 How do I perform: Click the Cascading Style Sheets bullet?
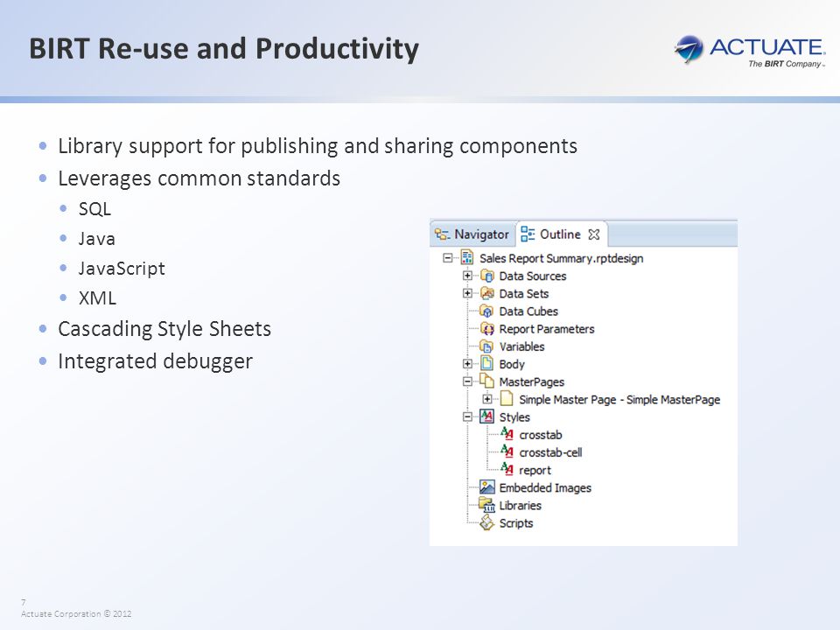[x=164, y=328]
